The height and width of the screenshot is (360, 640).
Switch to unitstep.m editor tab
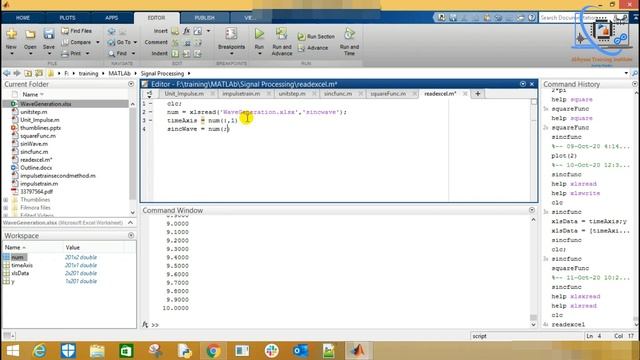pyautogui.click(x=292, y=94)
